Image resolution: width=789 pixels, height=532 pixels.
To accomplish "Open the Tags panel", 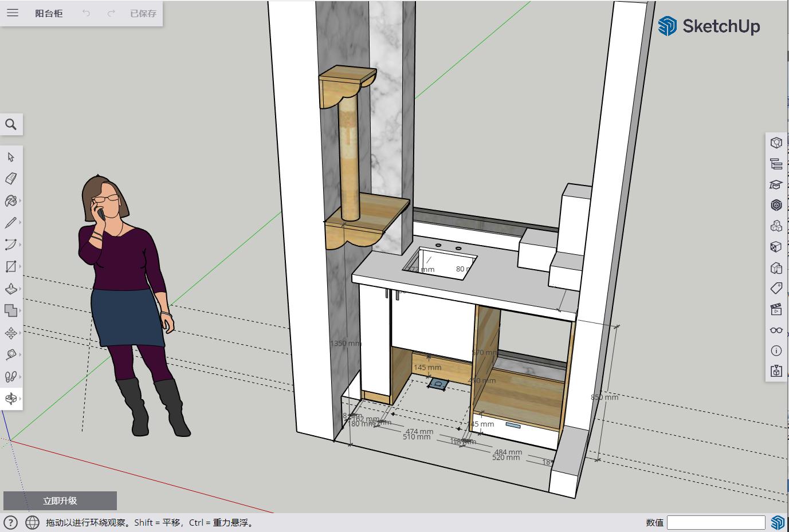I will click(776, 288).
